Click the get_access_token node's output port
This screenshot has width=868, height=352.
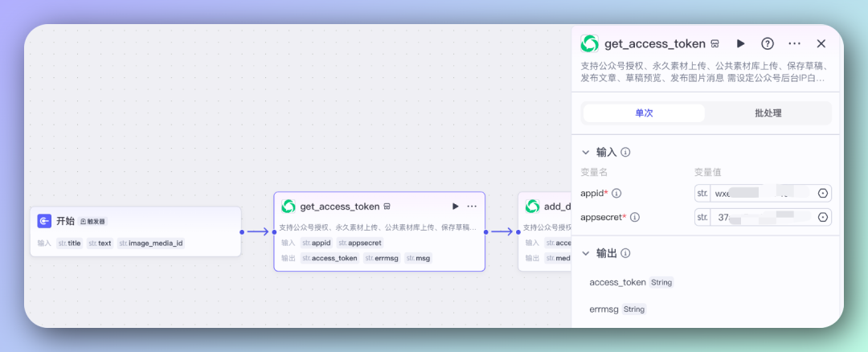(485, 232)
